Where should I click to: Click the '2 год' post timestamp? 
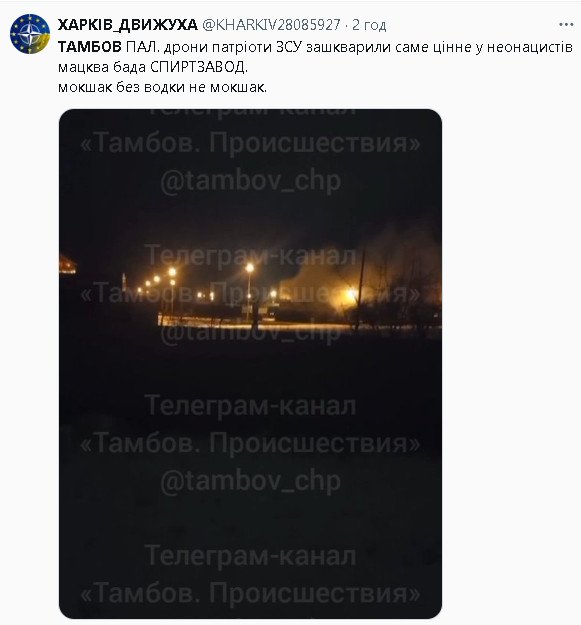coord(369,25)
